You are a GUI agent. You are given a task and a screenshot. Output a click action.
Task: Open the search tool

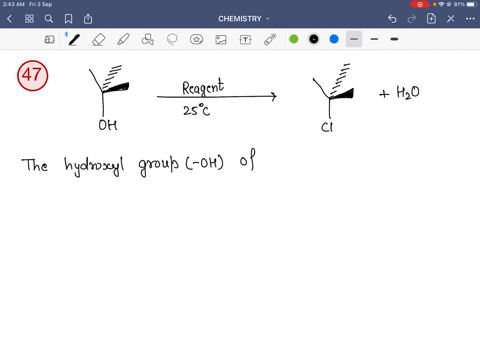click(49, 19)
